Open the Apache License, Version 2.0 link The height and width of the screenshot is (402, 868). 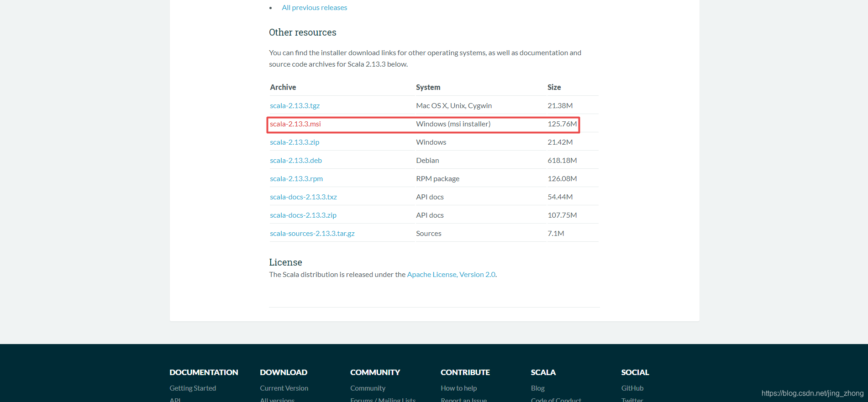pyautogui.click(x=451, y=274)
